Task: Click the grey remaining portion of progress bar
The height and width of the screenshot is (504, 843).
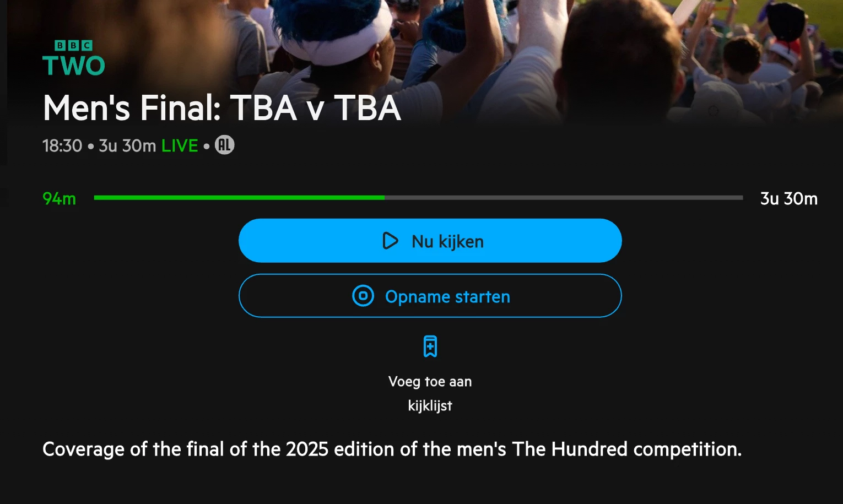Action: tap(564, 197)
